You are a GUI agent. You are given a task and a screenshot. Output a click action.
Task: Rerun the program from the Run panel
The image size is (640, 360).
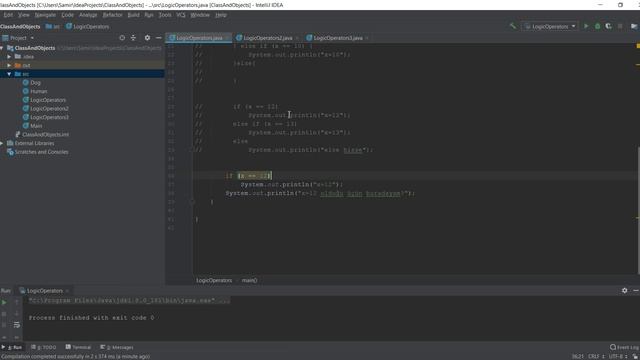pyautogui.click(x=4, y=302)
